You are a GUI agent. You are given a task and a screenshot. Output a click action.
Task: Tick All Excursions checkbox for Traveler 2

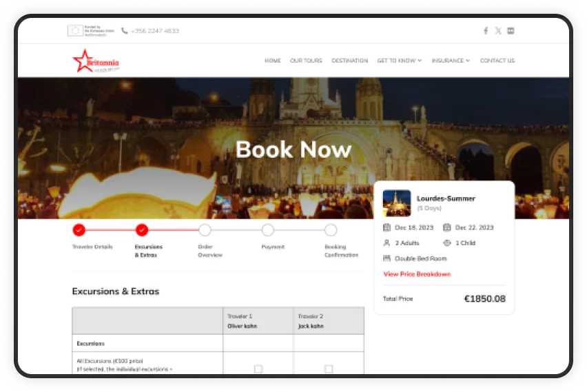point(329,369)
